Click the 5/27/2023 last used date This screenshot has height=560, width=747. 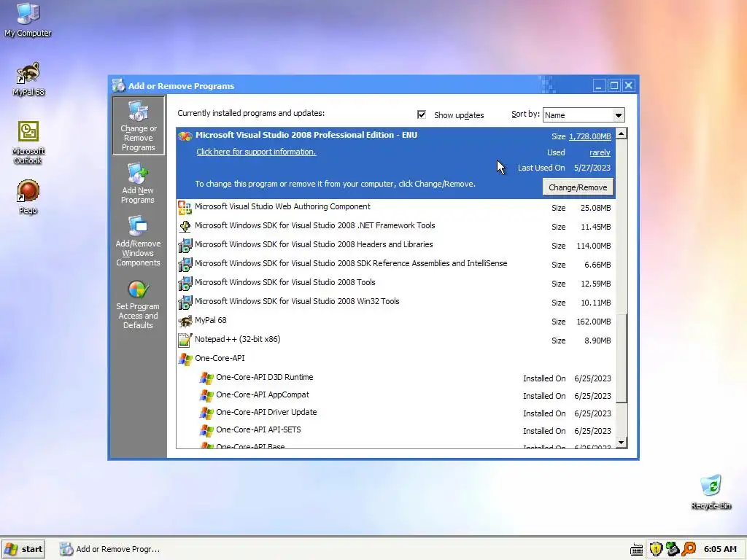point(592,168)
